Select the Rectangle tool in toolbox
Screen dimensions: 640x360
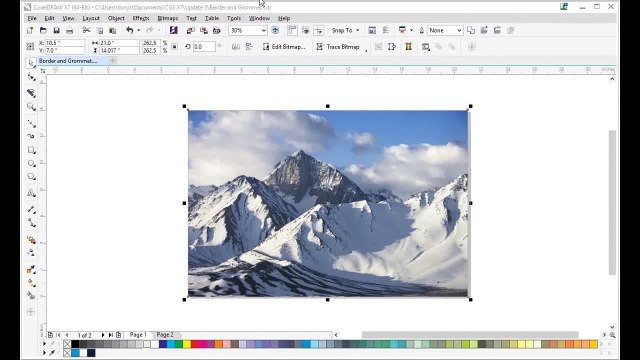tap(31, 150)
